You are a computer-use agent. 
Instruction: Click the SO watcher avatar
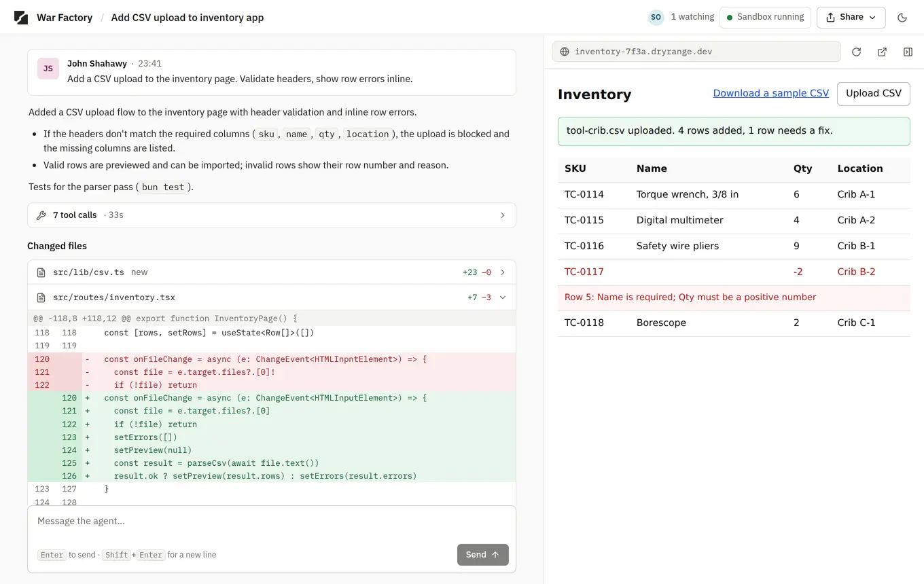[x=656, y=17]
